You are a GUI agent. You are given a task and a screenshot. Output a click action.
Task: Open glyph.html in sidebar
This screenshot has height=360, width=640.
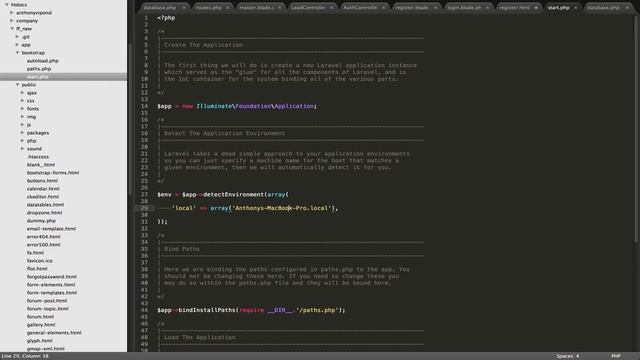tap(39, 340)
